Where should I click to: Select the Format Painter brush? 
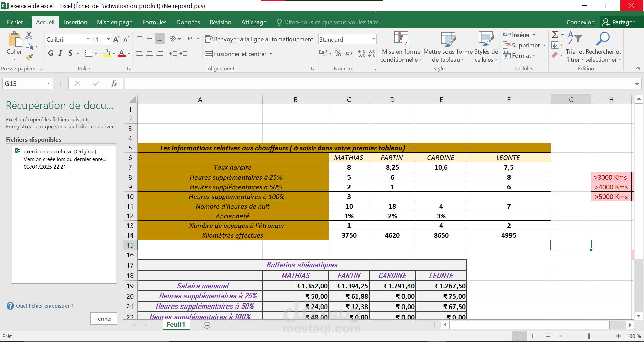(29, 57)
